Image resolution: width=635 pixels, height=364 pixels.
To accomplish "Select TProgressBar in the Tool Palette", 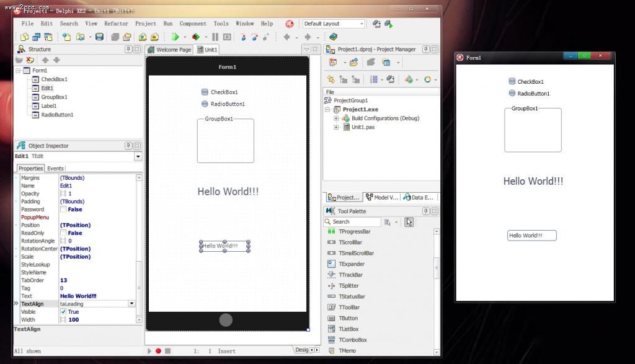I will (x=350, y=231).
